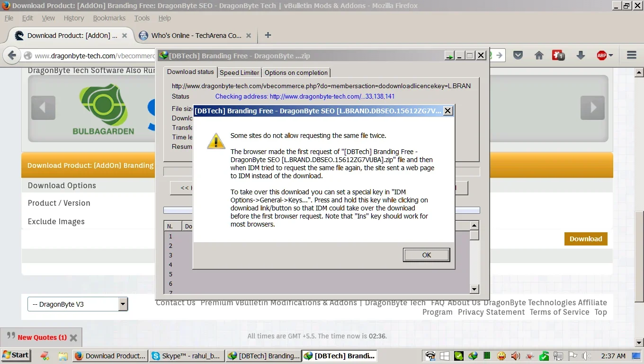Open Firefox downloads arrow button
Screen dimensions: 644x364
(x=581, y=55)
